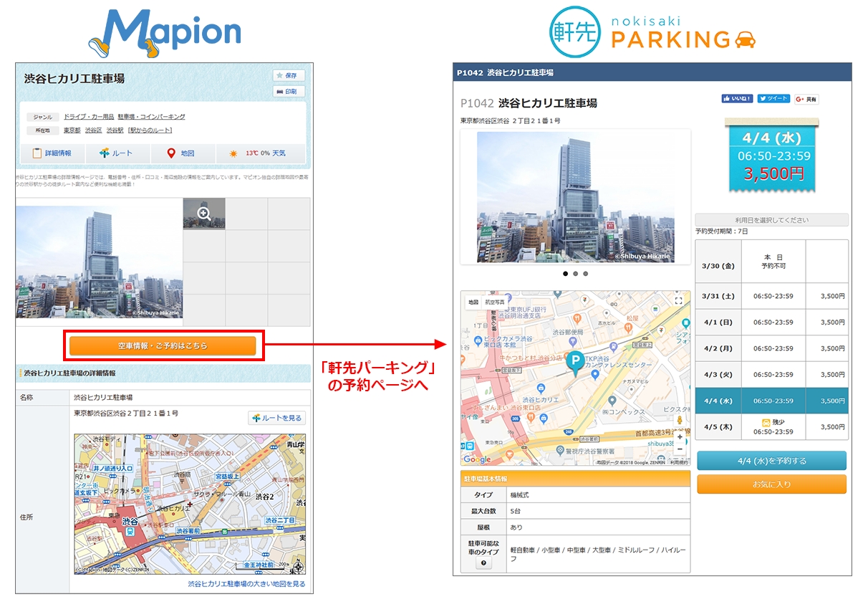The height and width of the screenshot is (602, 868).
Task: Click the Twitter ツイート button
Action: 773,99
